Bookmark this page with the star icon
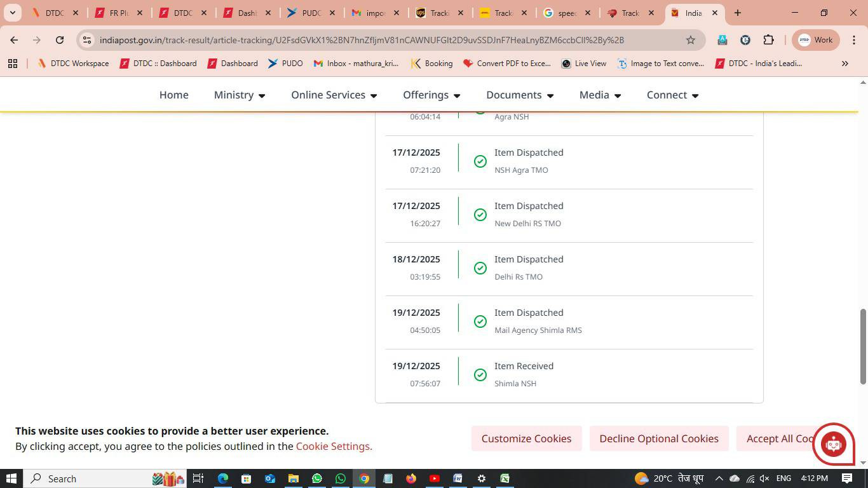 691,40
